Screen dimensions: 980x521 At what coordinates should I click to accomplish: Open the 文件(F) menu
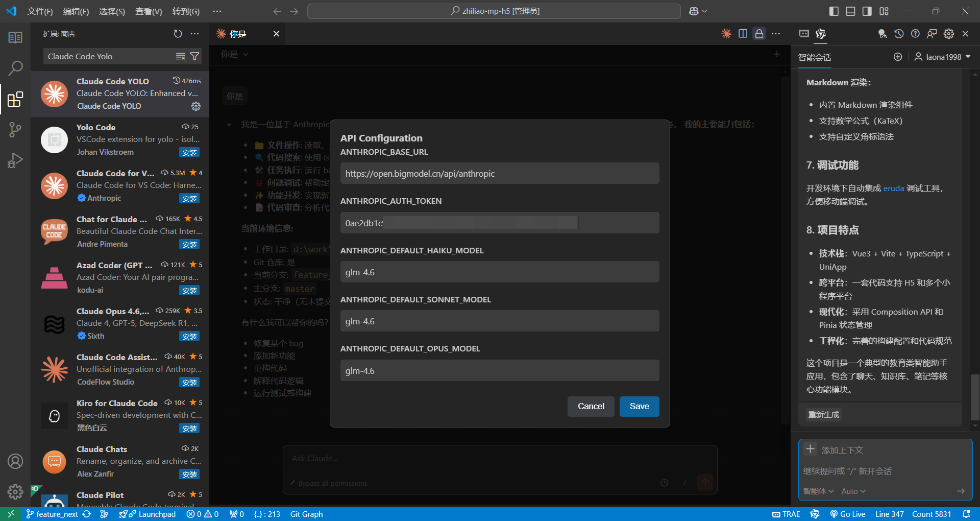(x=40, y=11)
